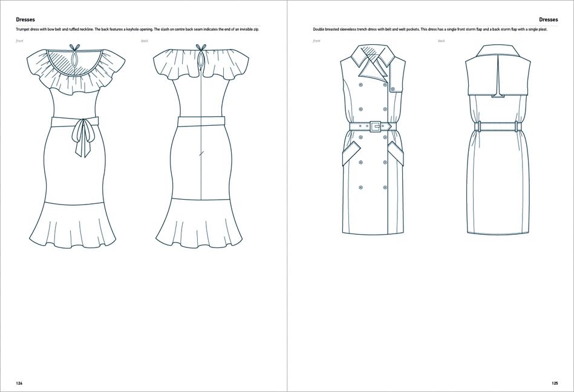
Task: Click the back storm flap with single pleat
Action: click(497, 76)
